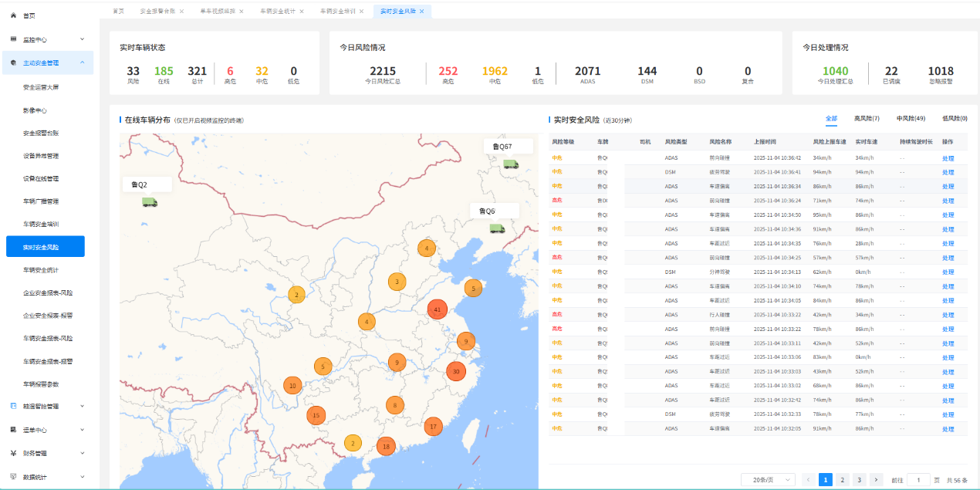Select the red cluster marker labeled 41
The image size is (980, 490).
[438, 309]
